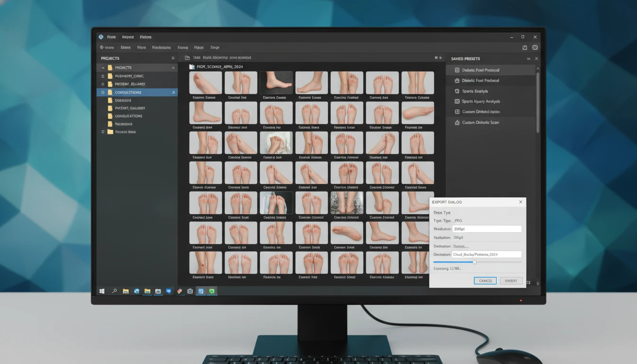Viewport: 637px width, 364px height.
Task: Click the folder icon in the path bar
Action: pos(187,57)
